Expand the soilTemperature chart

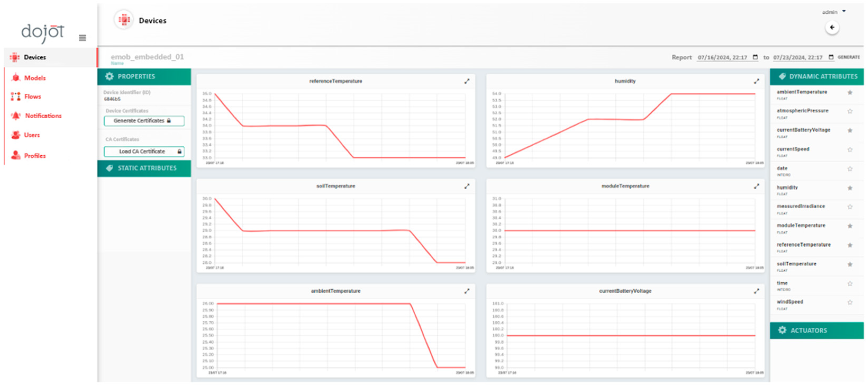pyautogui.click(x=467, y=186)
